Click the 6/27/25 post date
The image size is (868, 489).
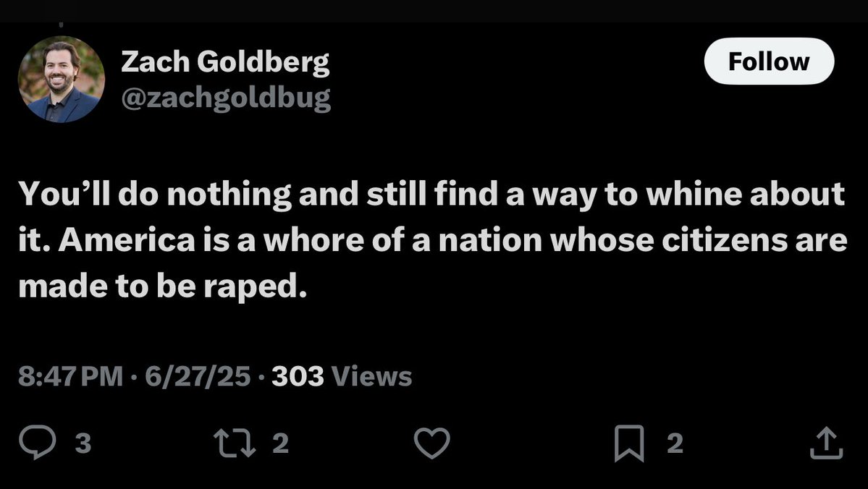pyautogui.click(x=198, y=376)
